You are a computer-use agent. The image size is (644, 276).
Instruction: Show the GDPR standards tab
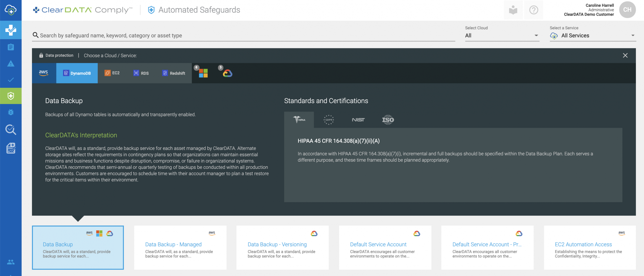click(x=329, y=120)
